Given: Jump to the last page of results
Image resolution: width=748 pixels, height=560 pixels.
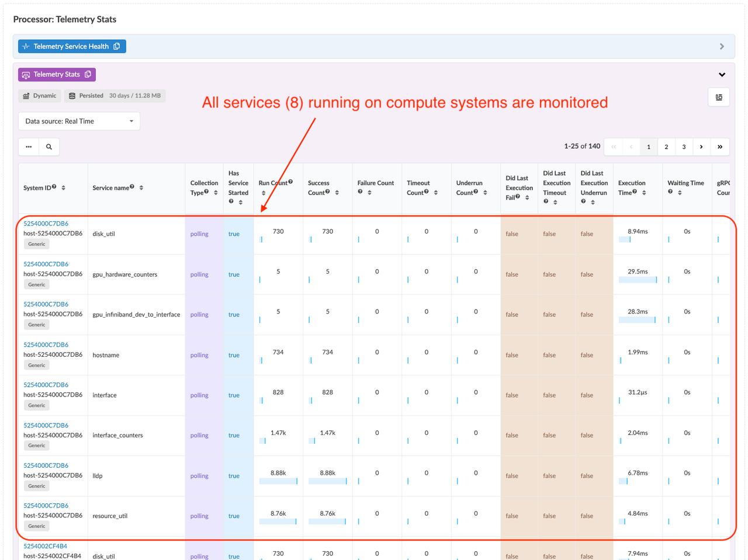Looking at the screenshot, I should pyautogui.click(x=720, y=147).
